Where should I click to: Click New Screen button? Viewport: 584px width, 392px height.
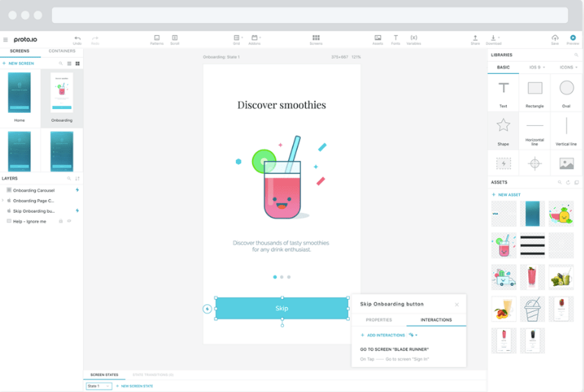pyautogui.click(x=18, y=63)
